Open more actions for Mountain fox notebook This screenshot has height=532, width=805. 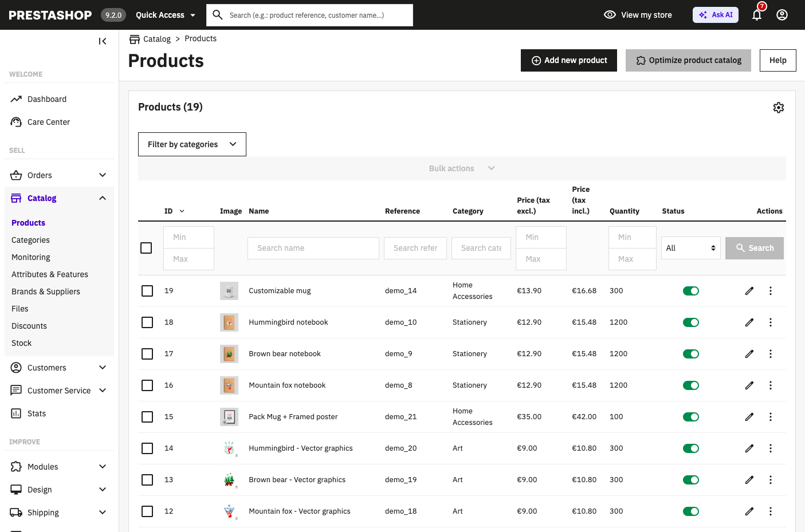[x=771, y=385]
